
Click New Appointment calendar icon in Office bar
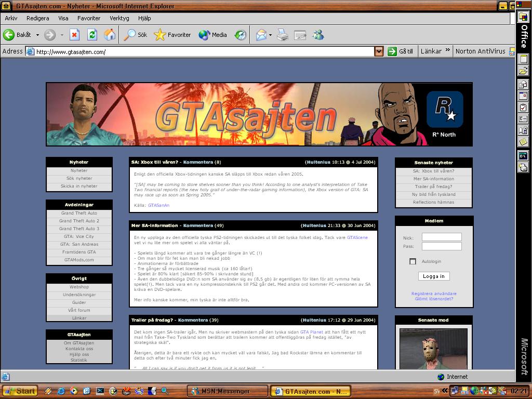523,96
